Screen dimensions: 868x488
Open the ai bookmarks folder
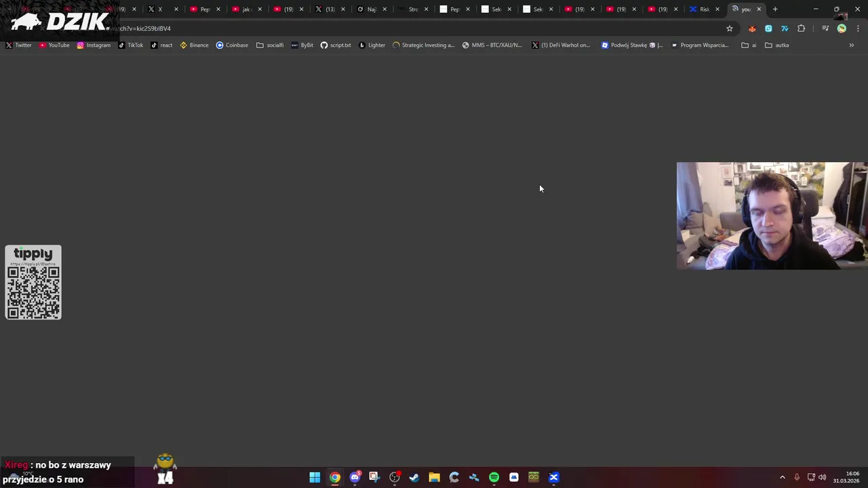(x=749, y=45)
